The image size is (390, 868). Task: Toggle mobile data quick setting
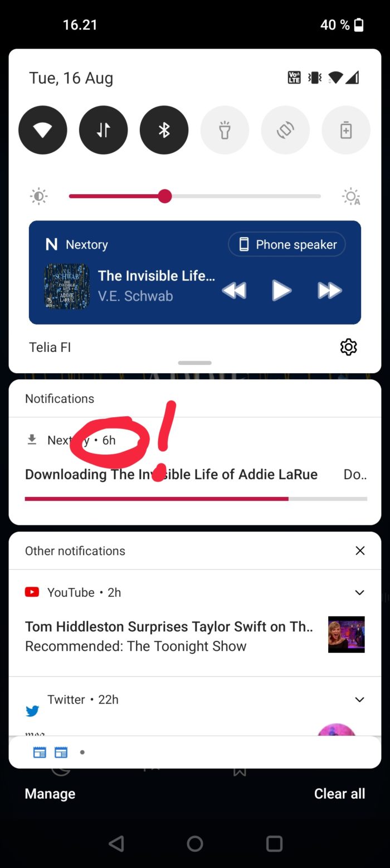pos(104,130)
